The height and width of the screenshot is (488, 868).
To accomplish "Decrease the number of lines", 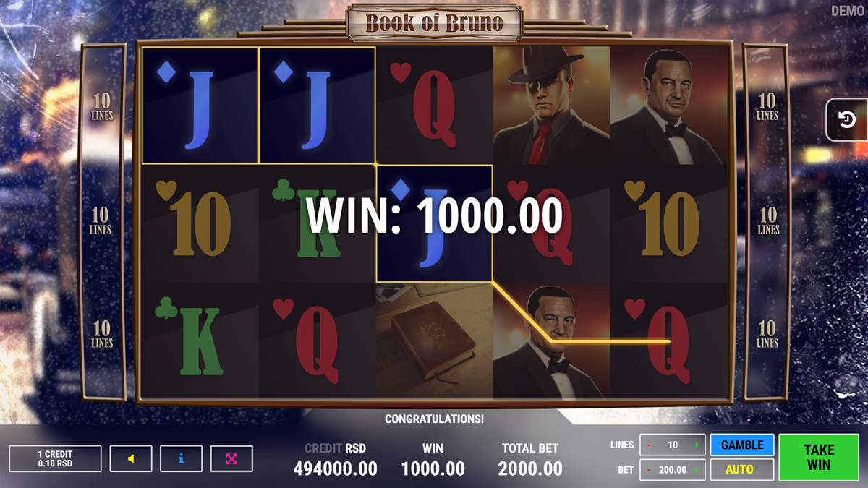I will (649, 445).
